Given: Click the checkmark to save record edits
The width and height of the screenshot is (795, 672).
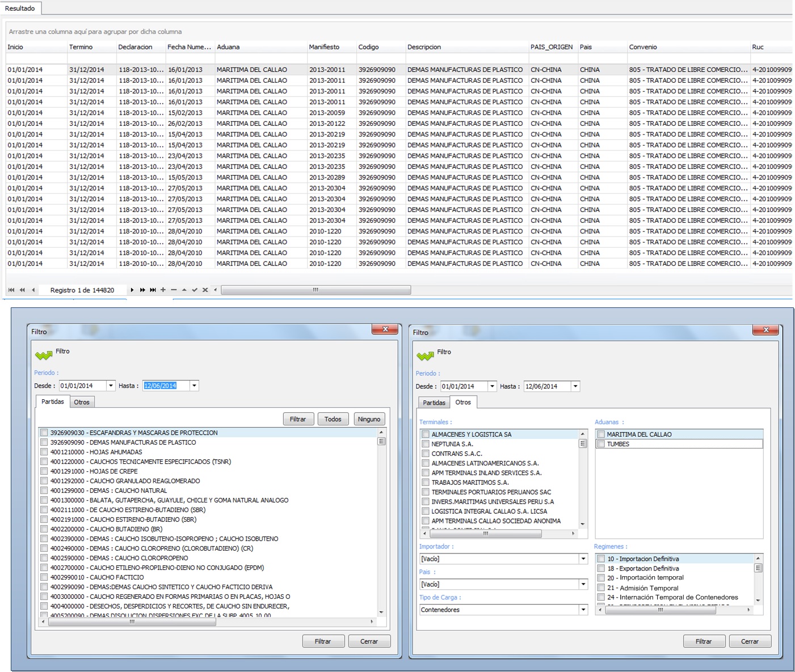Looking at the screenshot, I should pyautogui.click(x=195, y=290).
